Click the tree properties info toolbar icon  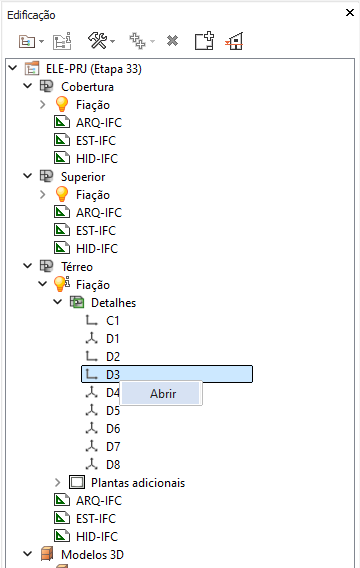point(62,41)
